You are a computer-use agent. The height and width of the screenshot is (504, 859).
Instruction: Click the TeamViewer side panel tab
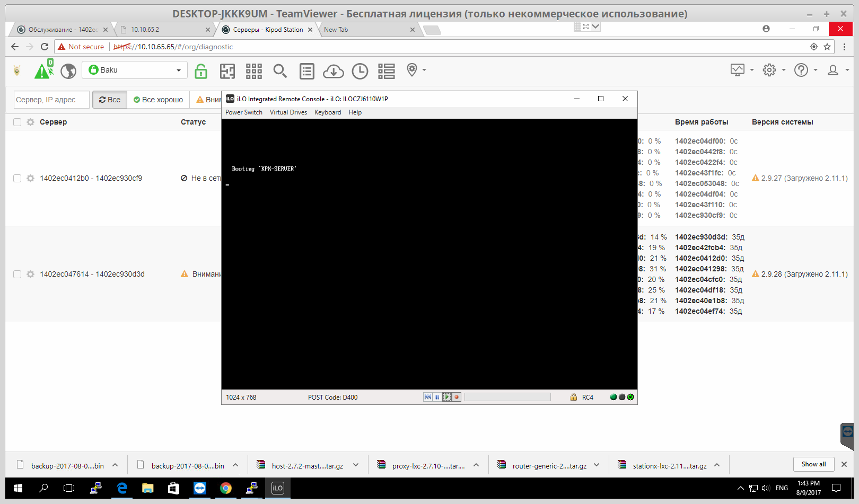(847, 436)
